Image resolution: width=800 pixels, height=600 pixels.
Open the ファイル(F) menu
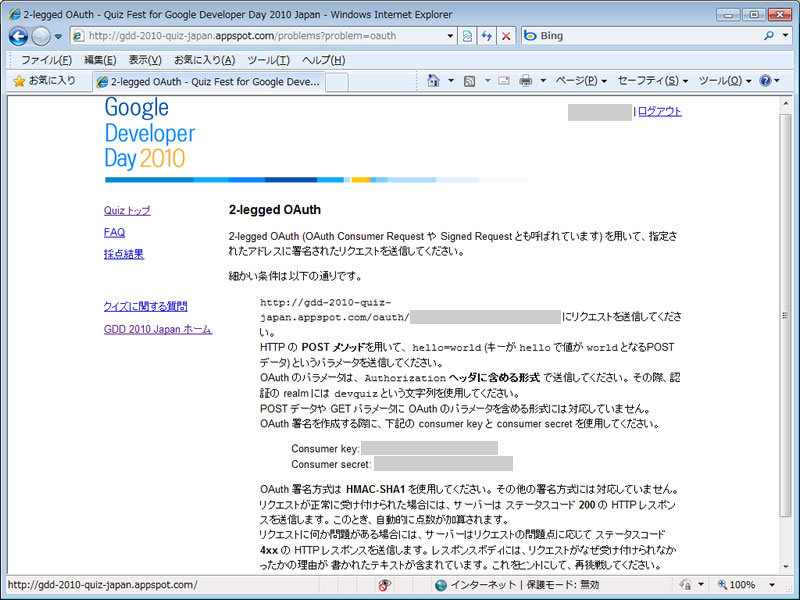point(46,60)
